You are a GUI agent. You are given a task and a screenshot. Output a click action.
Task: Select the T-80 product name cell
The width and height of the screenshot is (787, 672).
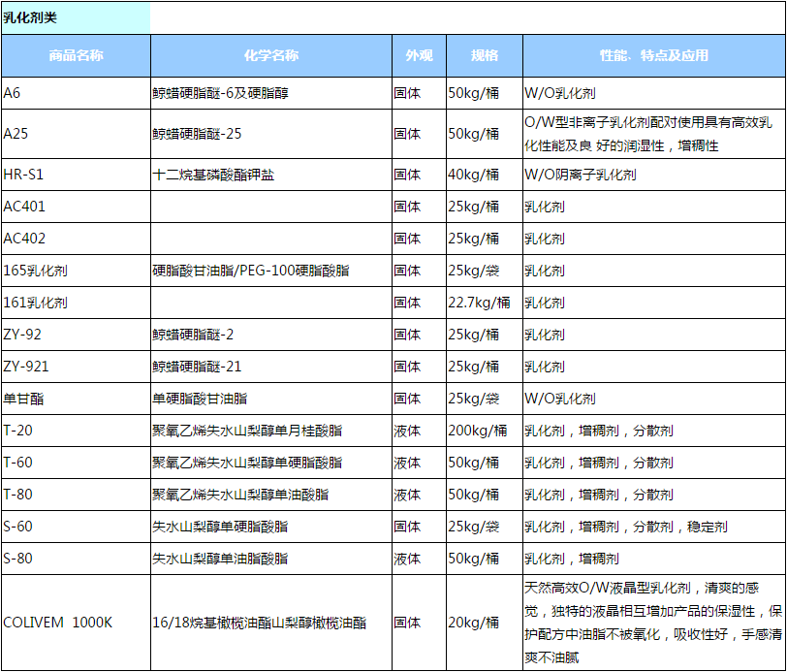76,495
